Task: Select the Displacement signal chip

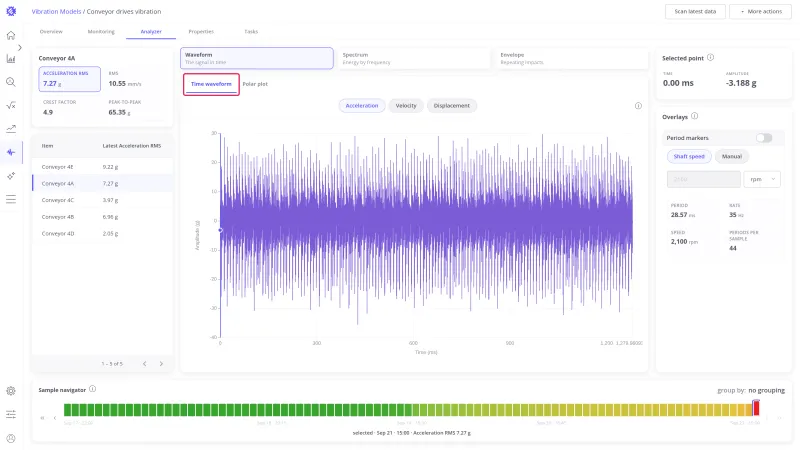Action: (452, 106)
